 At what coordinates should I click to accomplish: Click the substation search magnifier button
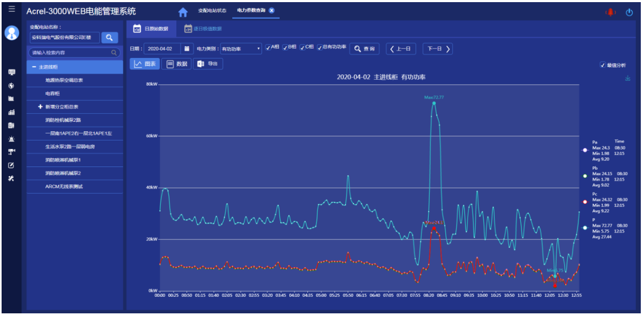(x=109, y=37)
